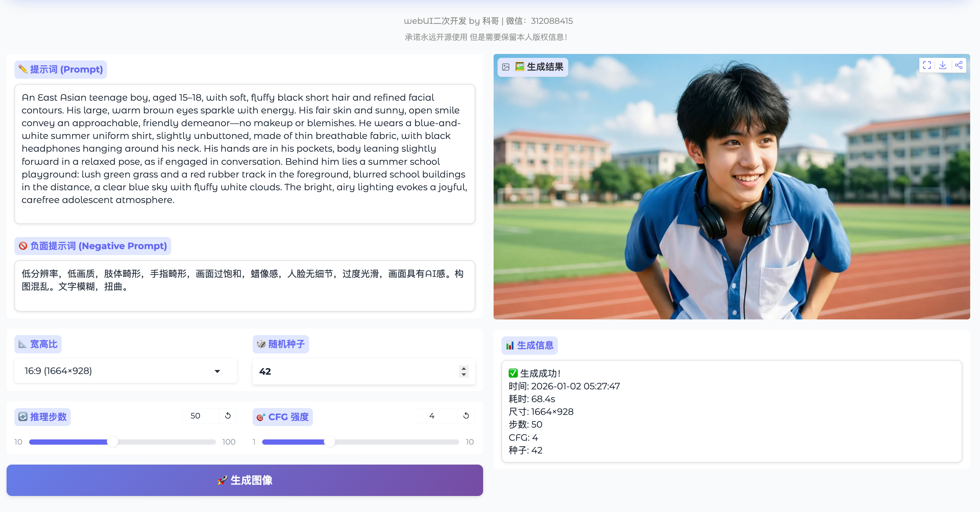Download the generated image

(943, 65)
